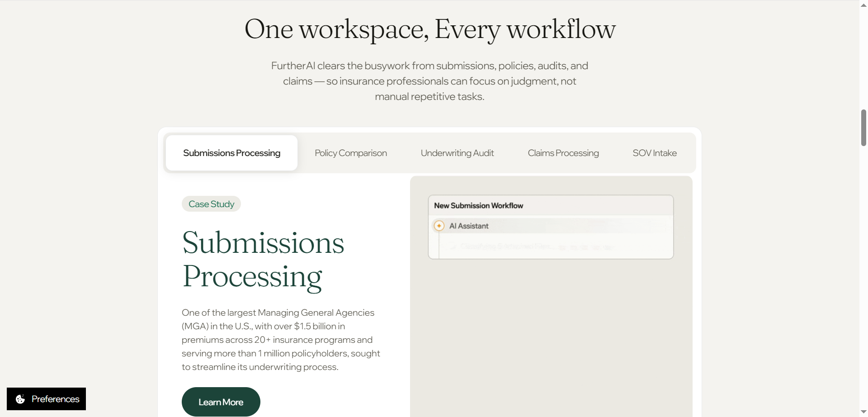This screenshot has height=417, width=868.
Task: Click the cookie icon on the Preferences button
Action: click(x=19, y=399)
